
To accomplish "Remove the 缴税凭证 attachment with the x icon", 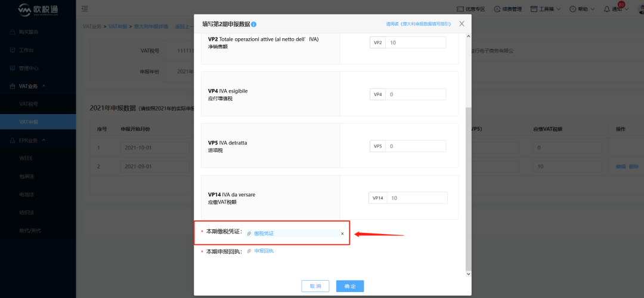I will (x=342, y=234).
